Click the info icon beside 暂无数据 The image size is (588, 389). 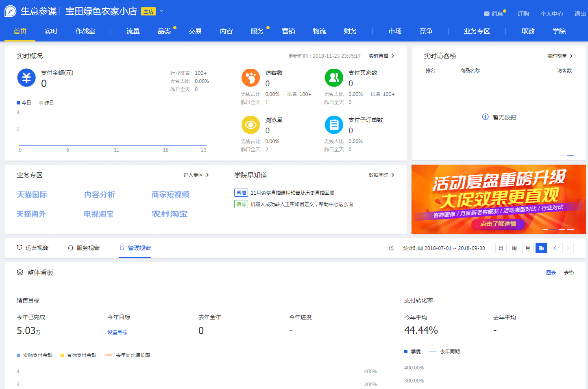click(x=485, y=117)
